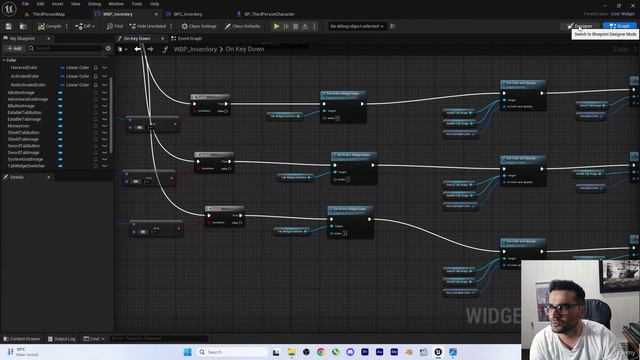This screenshot has height=360, width=640.
Task: Focus the console command input field
Action: tap(159, 339)
